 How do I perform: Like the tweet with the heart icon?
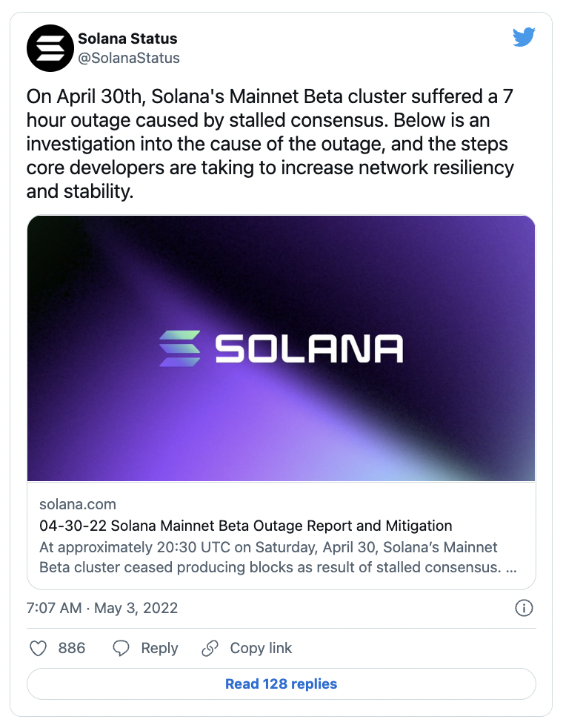coord(38,649)
